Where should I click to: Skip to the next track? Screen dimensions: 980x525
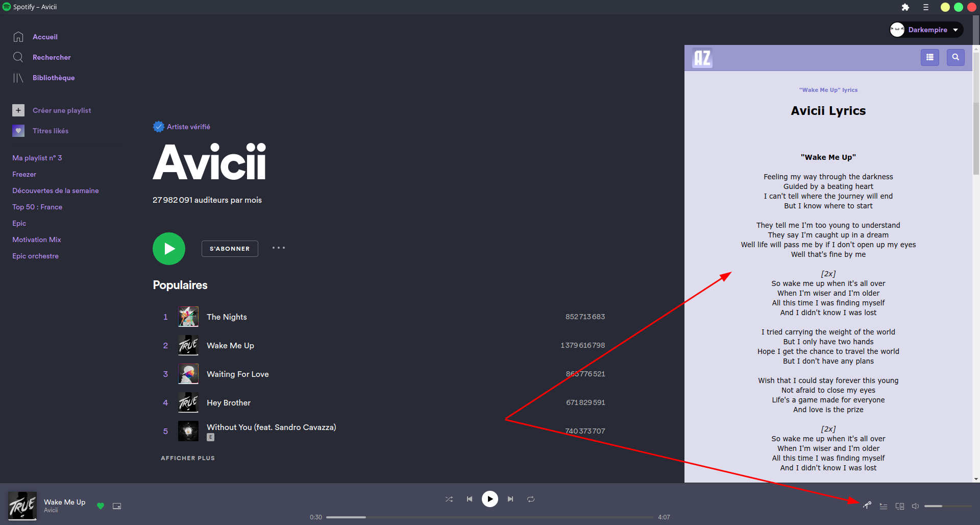tap(510, 499)
